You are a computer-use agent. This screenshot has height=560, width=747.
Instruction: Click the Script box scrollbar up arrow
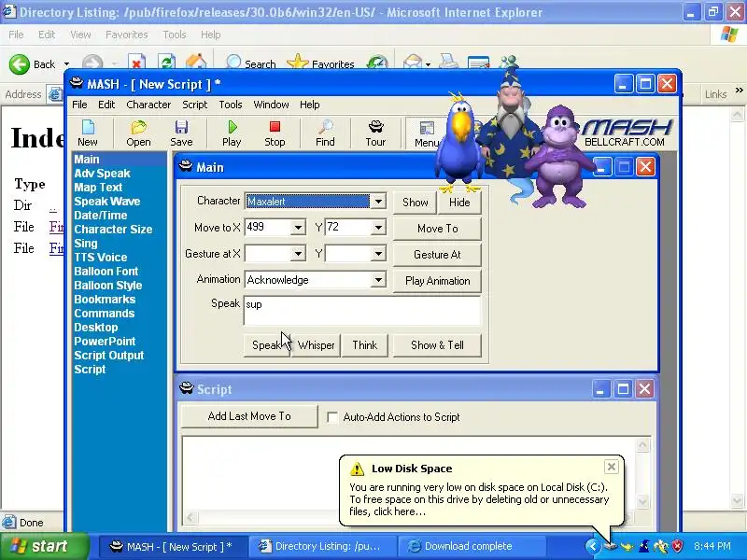[642, 445]
